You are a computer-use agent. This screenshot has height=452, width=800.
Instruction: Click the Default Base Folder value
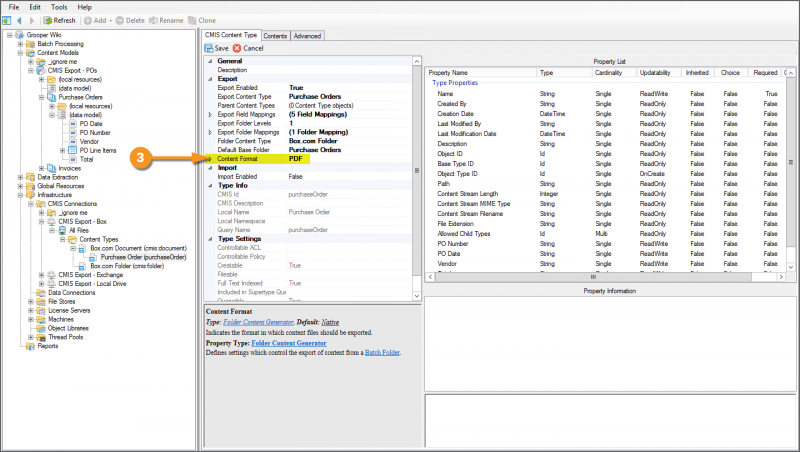tap(315, 150)
